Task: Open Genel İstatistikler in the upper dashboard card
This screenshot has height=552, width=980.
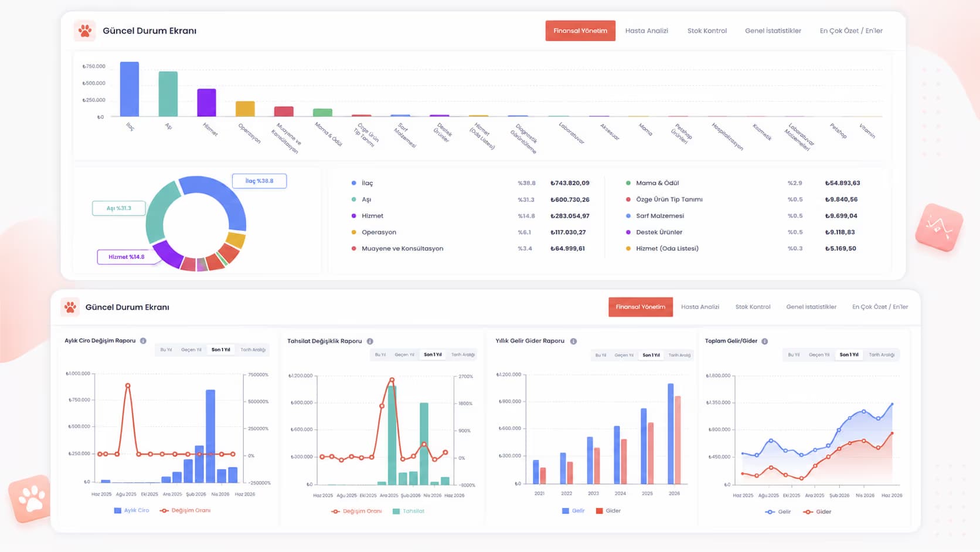Action: point(773,31)
